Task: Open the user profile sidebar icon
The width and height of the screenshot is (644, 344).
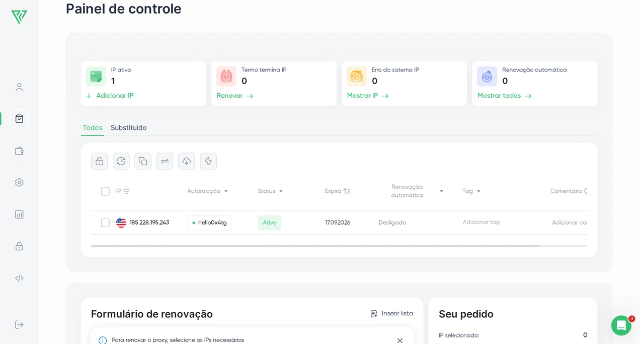Action: (19, 87)
